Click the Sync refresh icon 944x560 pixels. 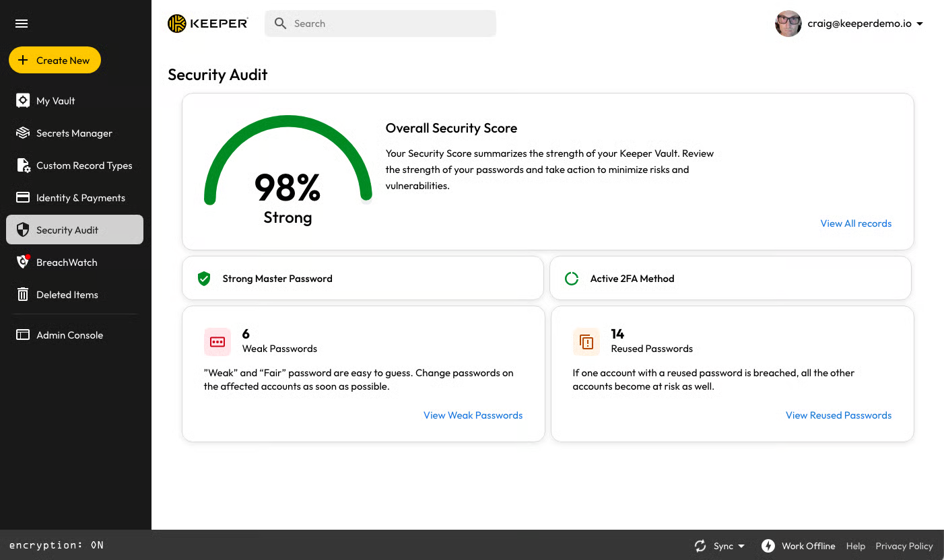click(x=700, y=546)
